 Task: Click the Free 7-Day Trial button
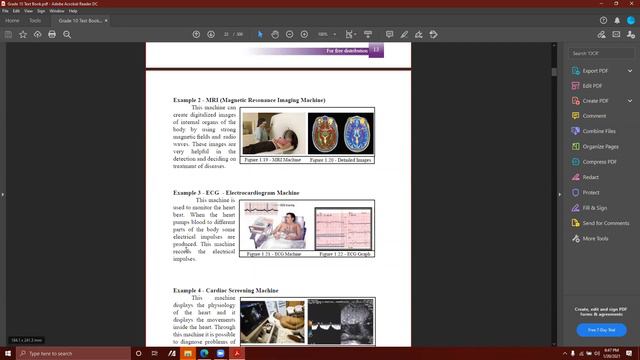[x=601, y=330]
